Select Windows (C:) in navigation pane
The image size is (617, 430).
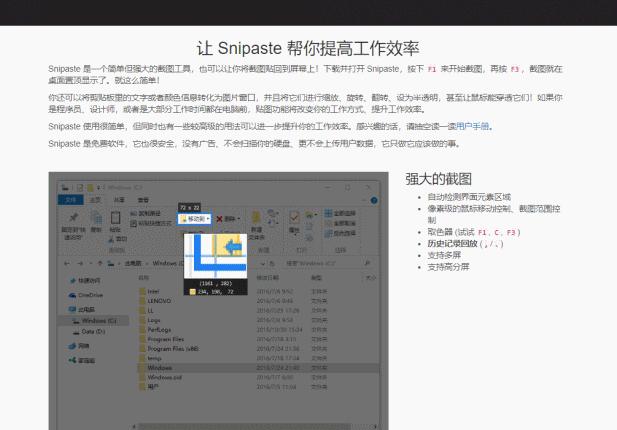point(94,321)
